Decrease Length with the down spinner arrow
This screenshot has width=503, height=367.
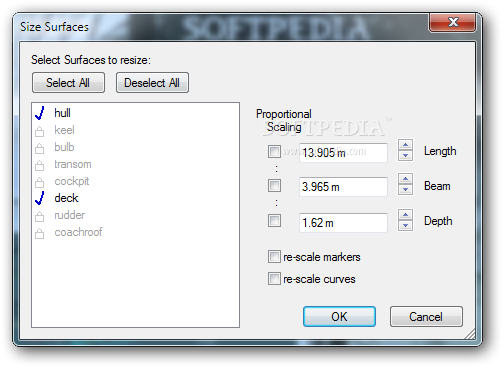coord(405,156)
